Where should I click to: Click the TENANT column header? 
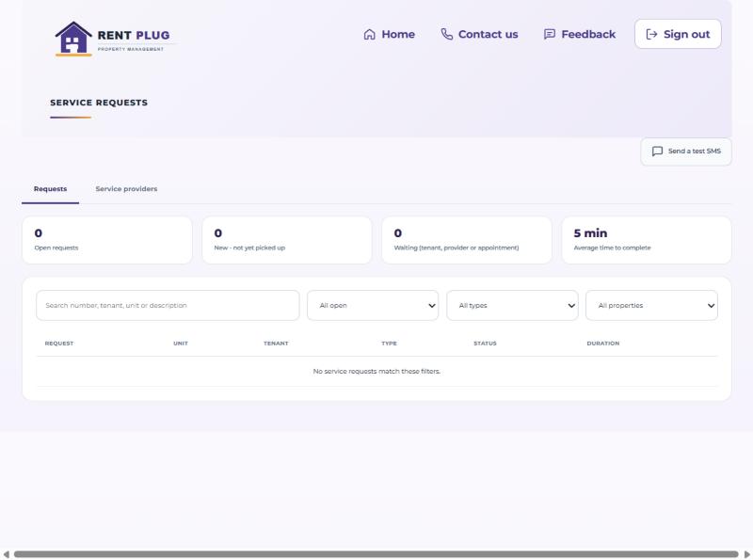click(x=276, y=344)
